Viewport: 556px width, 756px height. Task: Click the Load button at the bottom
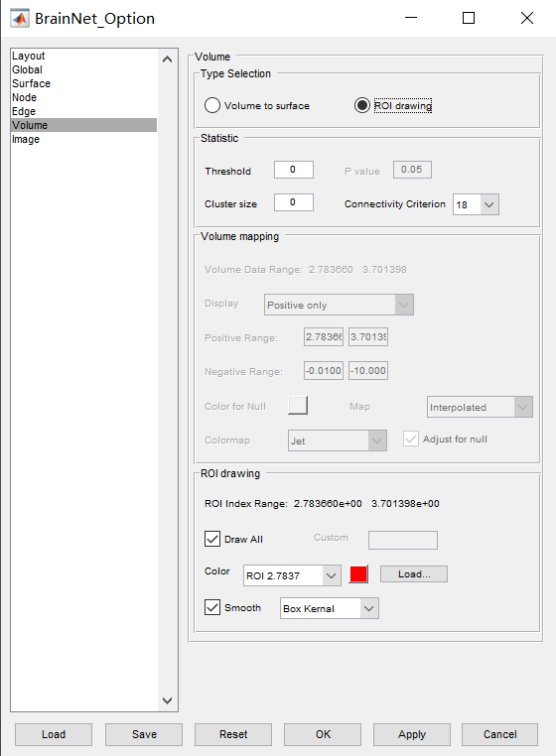(54, 734)
